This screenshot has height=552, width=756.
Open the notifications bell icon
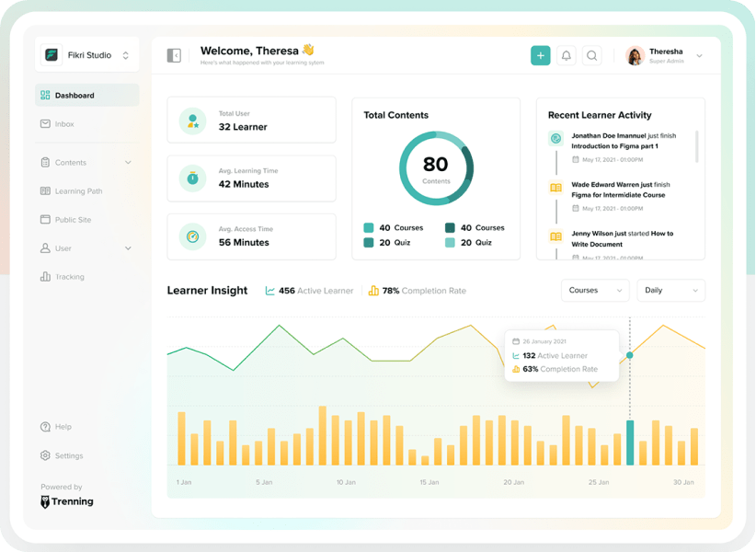click(567, 55)
